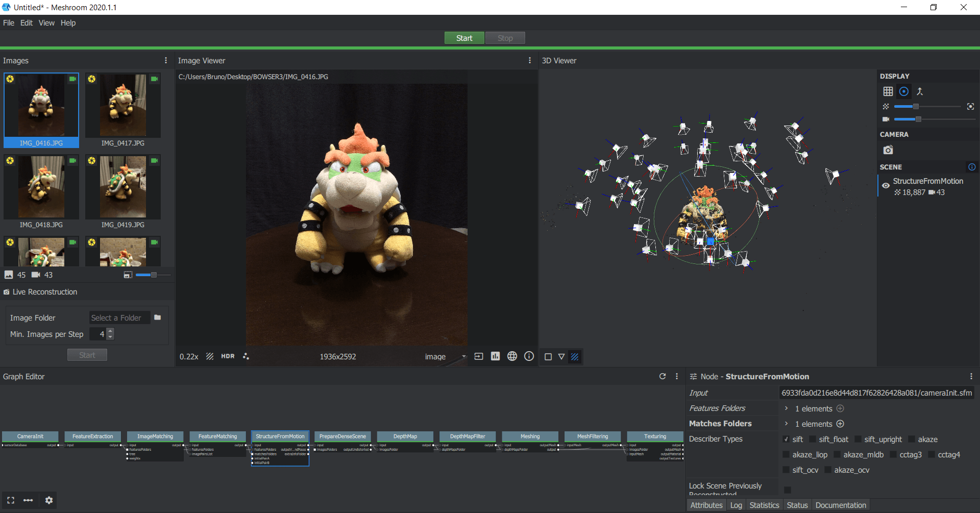Image resolution: width=980 pixels, height=513 pixels.
Task: Enable the sift_ocv describer type
Action: pos(786,470)
